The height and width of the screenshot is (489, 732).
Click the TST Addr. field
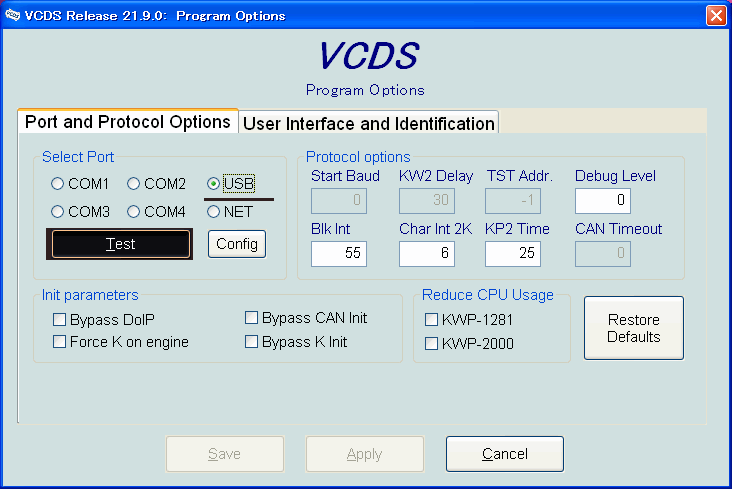click(513, 201)
